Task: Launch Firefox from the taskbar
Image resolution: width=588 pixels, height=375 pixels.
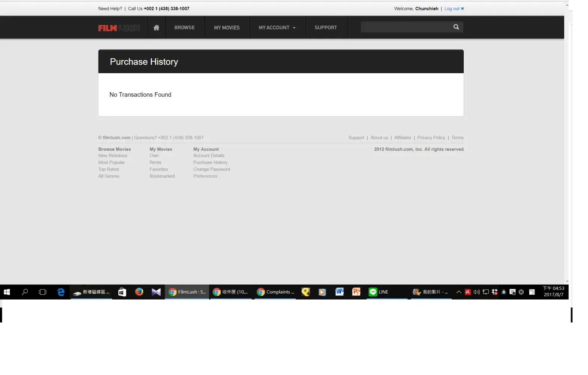Action: point(139,292)
